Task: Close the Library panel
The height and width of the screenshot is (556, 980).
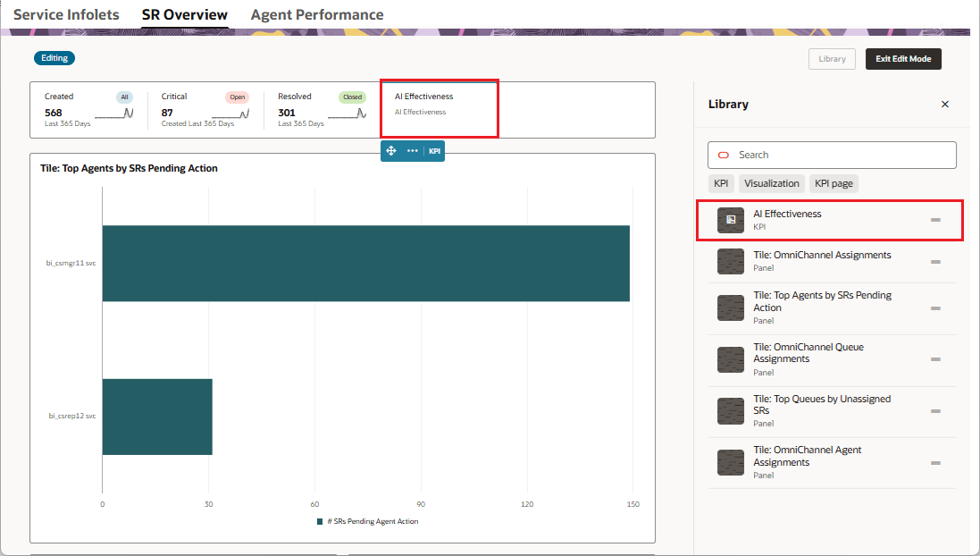Action: pos(945,105)
